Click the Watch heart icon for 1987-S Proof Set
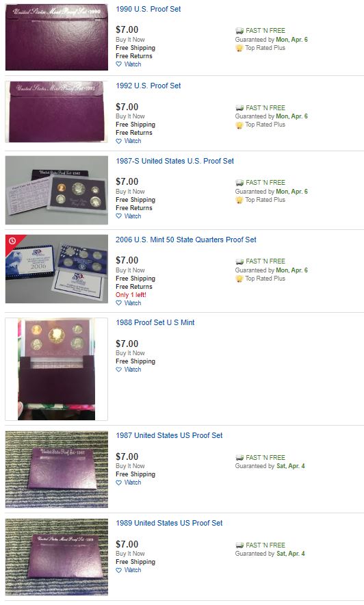 [119, 216]
